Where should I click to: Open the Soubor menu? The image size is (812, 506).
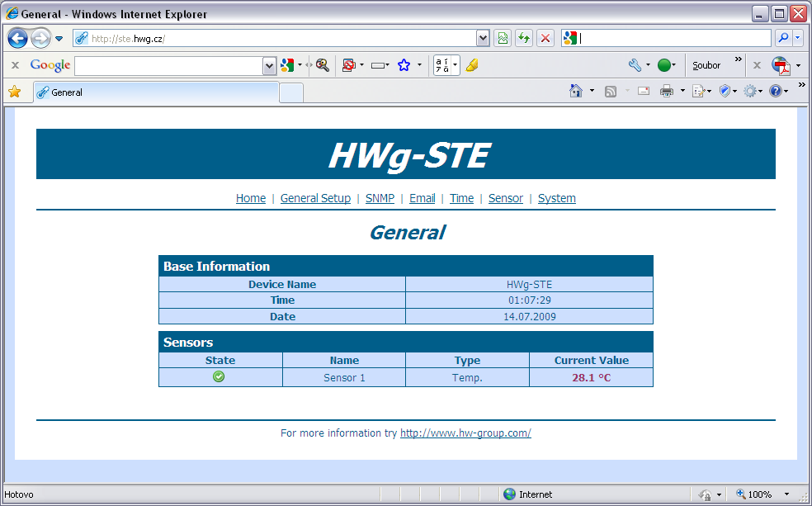tap(706, 65)
